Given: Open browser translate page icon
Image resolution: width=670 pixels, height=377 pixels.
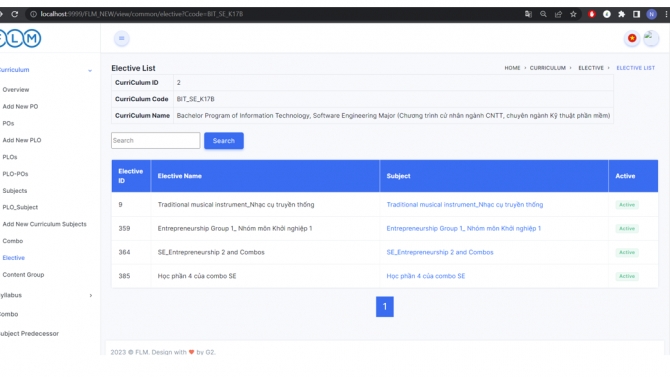Looking at the screenshot, I should click(x=528, y=14).
